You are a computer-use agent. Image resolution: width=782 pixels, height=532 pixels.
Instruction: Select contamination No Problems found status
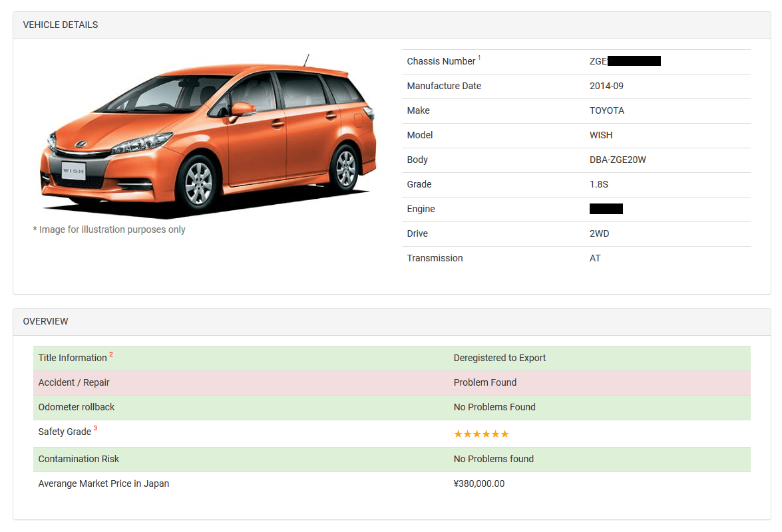click(x=494, y=459)
